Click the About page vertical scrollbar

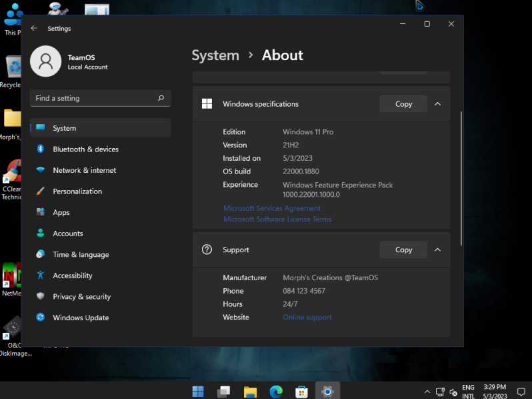(461, 178)
